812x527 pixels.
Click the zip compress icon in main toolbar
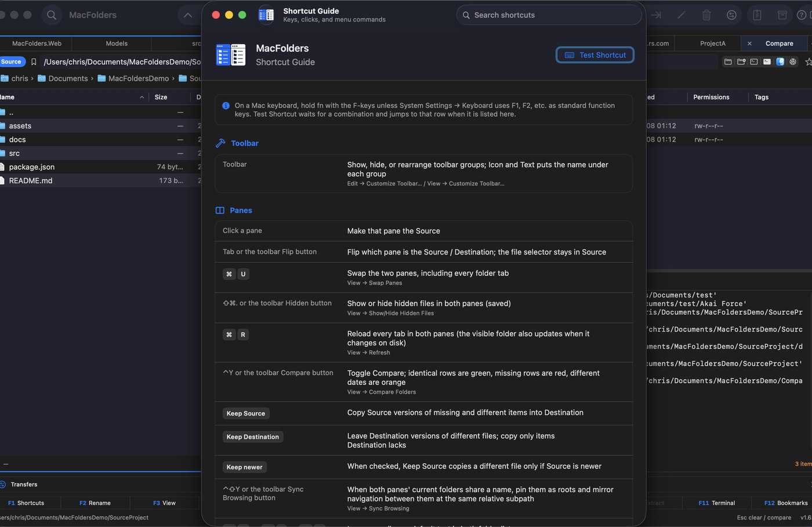(757, 15)
